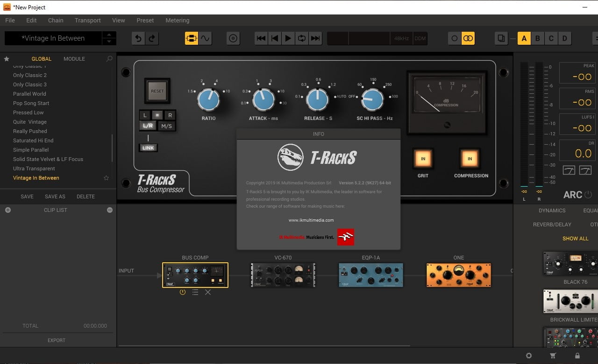598x364 pixels.
Task: Step to next preset with down arrow
Action: click(x=109, y=42)
